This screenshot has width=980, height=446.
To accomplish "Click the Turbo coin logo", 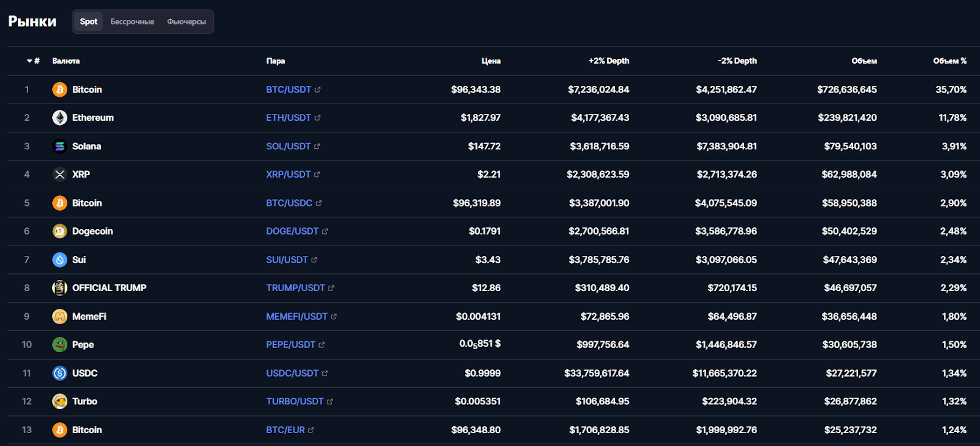I will [59, 401].
